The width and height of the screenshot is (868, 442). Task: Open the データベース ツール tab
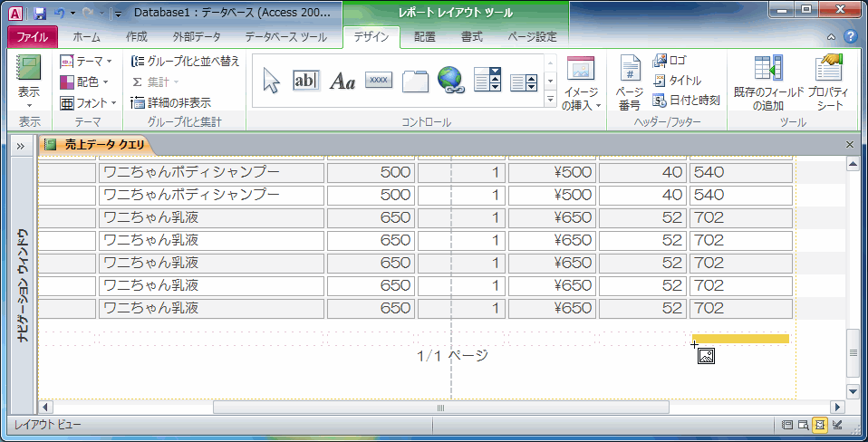pyautogui.click(x=285, y=37)
